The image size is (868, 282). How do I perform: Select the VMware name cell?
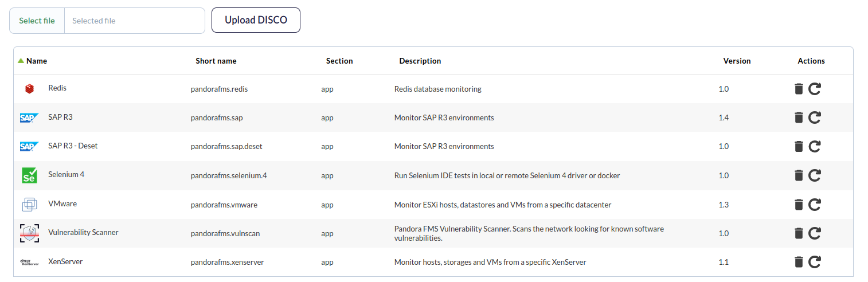62,203
